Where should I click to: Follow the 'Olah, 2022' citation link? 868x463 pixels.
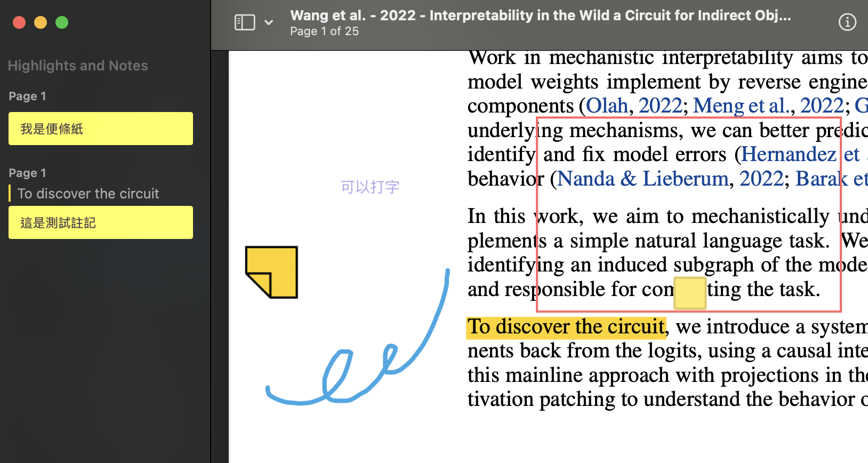coord(633,106)
